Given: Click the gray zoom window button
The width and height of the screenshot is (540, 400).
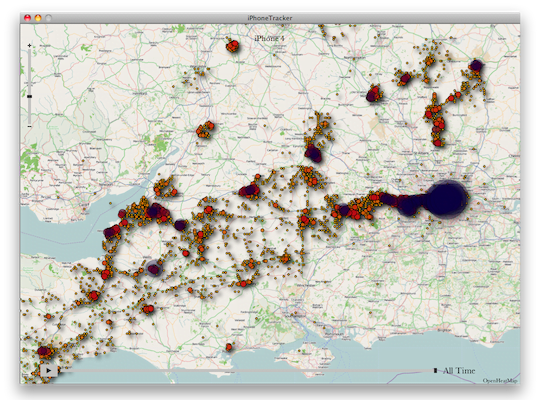Looking at the screenshot, I should (x=49, y=18).
